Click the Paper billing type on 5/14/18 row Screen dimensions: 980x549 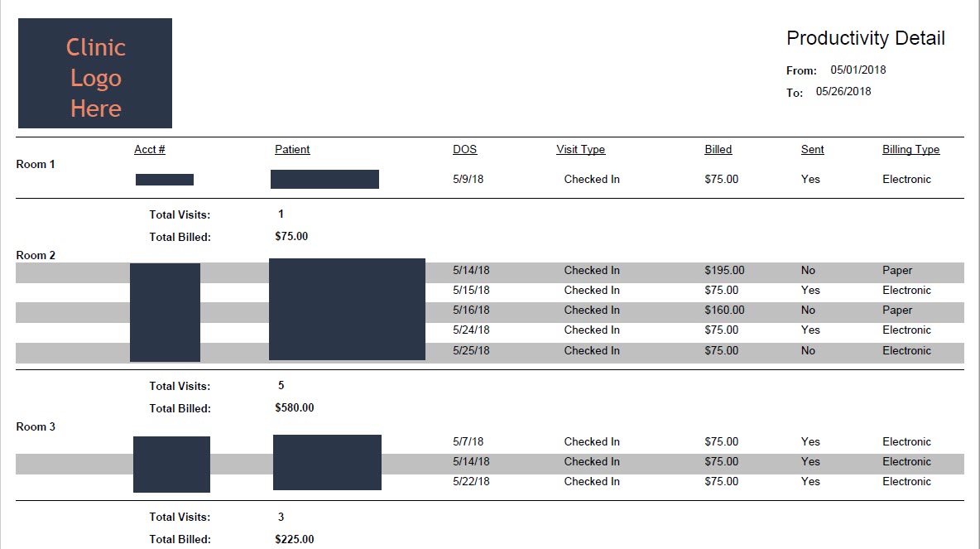[x=897, y=270]
